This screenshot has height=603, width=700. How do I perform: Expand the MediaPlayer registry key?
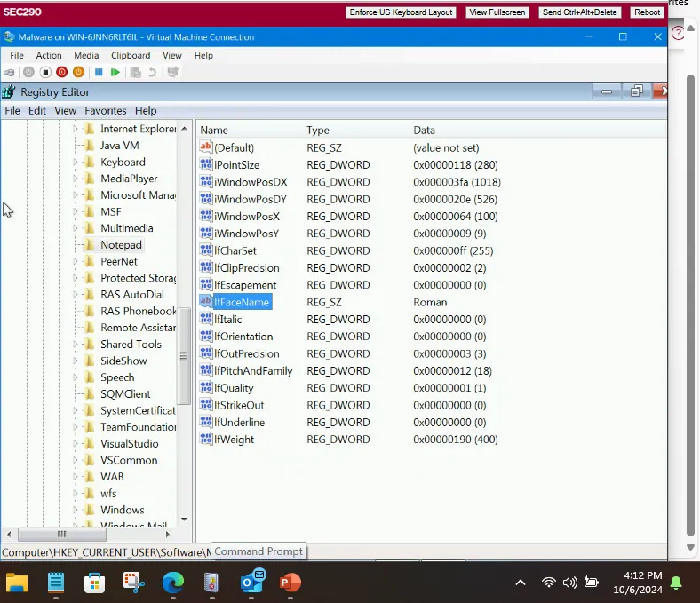point(75,179)
